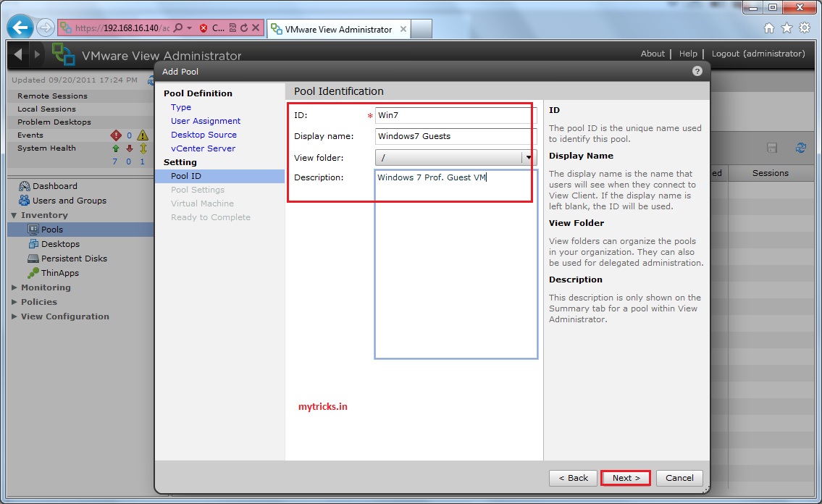Click the address bar refresh icon
This screenshot has height=504, width=822.
click(x=244, y=28)
